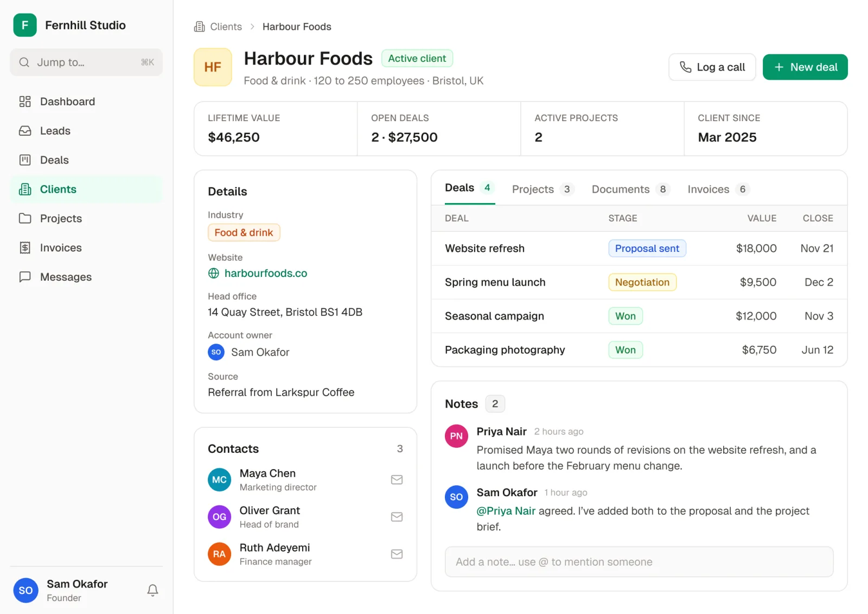Select Clients in the sidebar
The height and width of the screenshot is (614, 868).
pos(86,189)
